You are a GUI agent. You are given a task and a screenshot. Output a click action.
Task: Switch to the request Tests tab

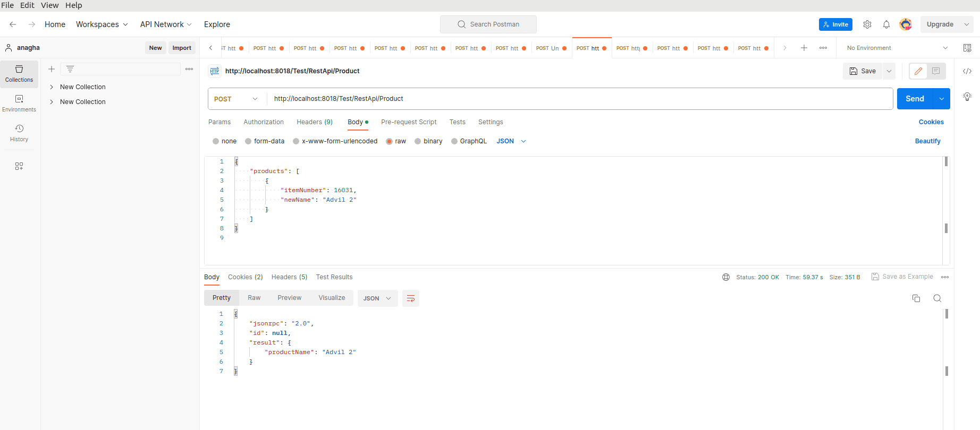tap(458, 122)
